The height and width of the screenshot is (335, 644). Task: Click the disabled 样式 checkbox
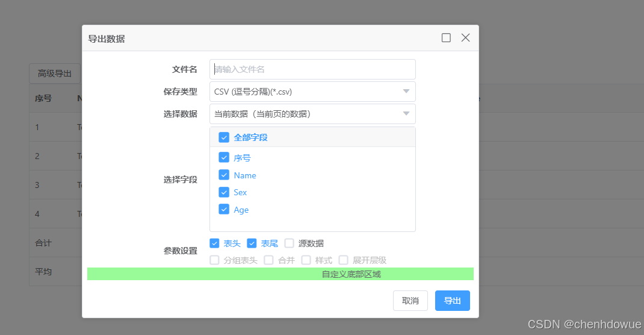306,260
